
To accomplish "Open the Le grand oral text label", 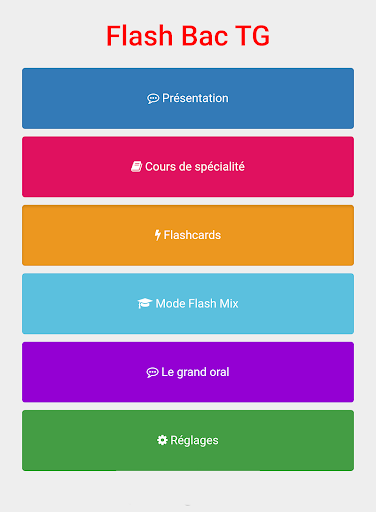I will pos(195,372).
